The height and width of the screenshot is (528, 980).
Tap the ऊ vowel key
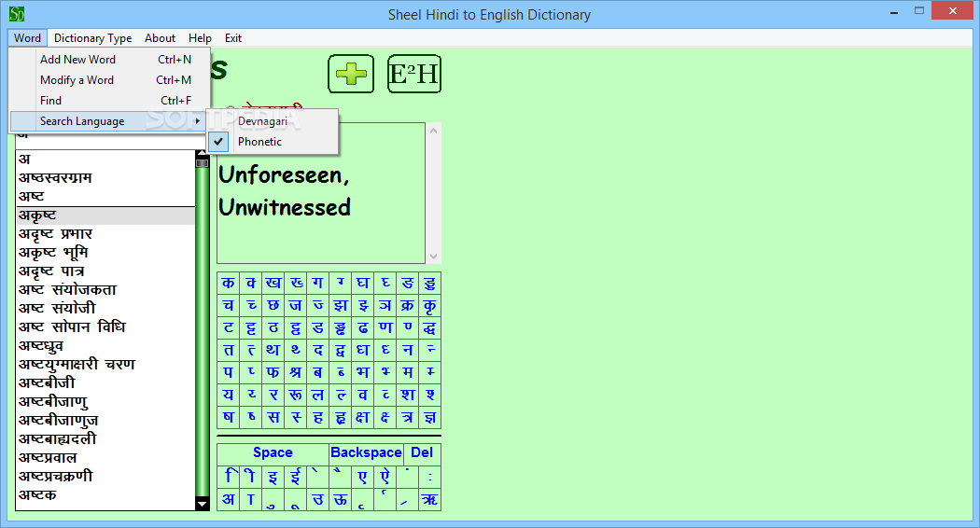[x=341, y=500]
